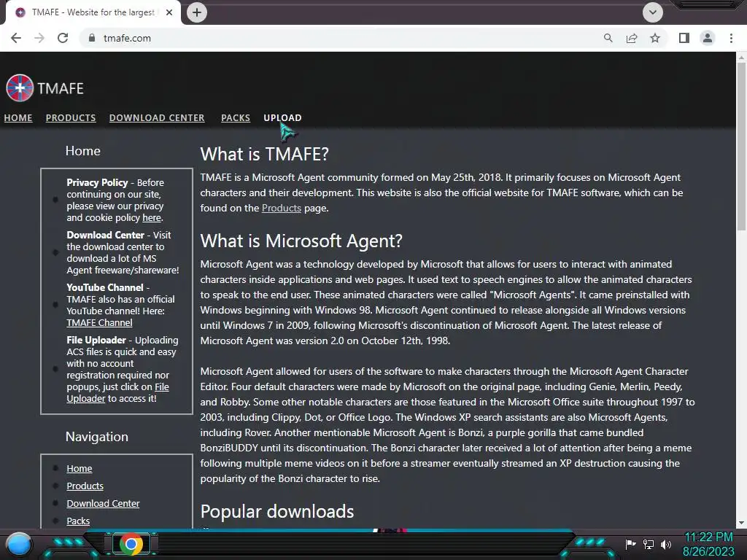Click the padlock site info icon

[92, 38]
